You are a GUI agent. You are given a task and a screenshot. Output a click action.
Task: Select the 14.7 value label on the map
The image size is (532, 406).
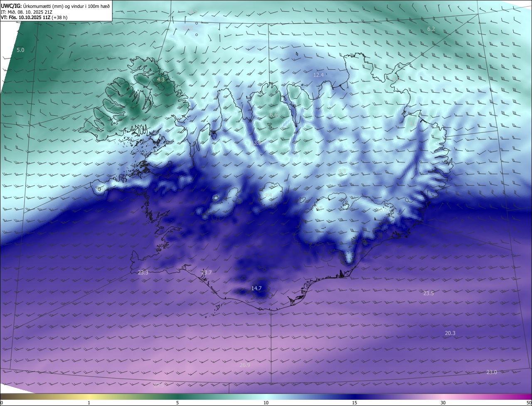click(256, 288)
